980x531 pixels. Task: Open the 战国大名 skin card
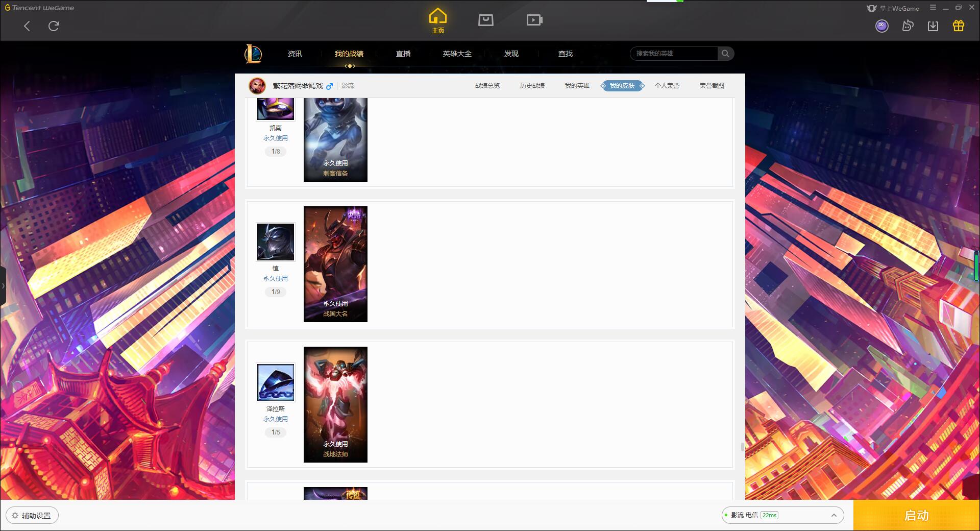click(335, 264)
